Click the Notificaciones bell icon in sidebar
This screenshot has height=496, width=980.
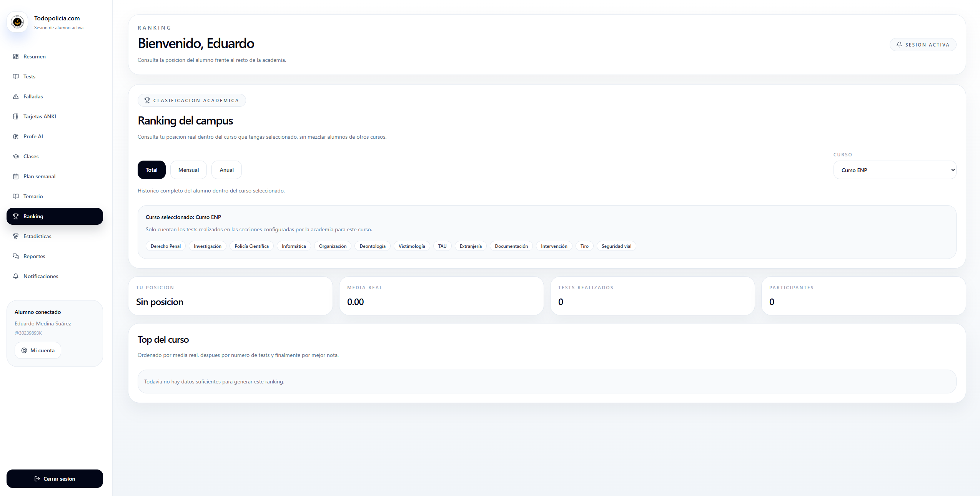point(16,276)
